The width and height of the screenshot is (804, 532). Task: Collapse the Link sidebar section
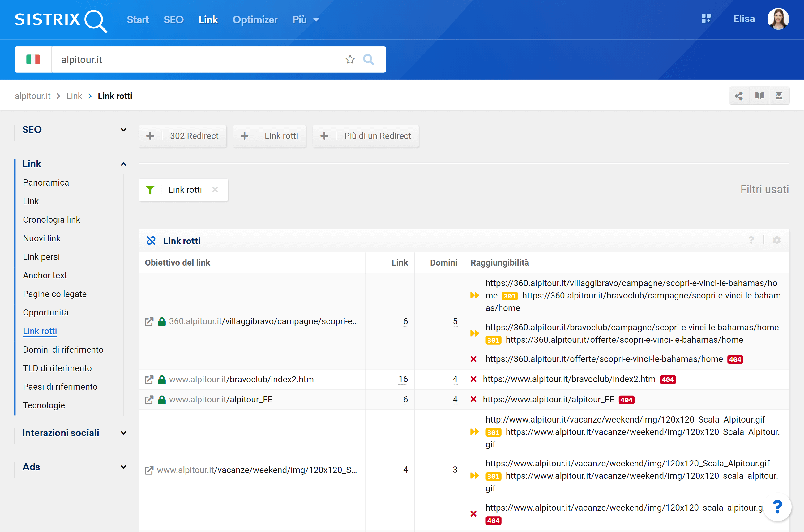tap(123, 164)
